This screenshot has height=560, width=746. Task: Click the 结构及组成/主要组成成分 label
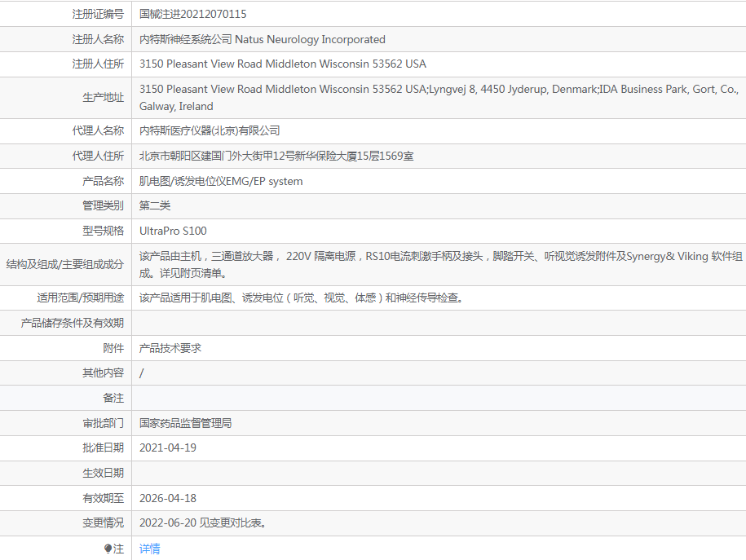tap(65, 265)
